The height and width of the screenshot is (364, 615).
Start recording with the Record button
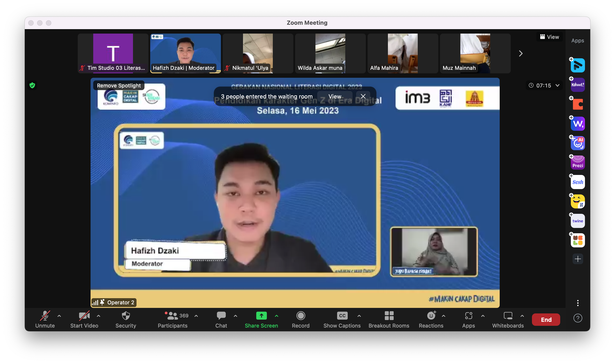pos(300,320)
